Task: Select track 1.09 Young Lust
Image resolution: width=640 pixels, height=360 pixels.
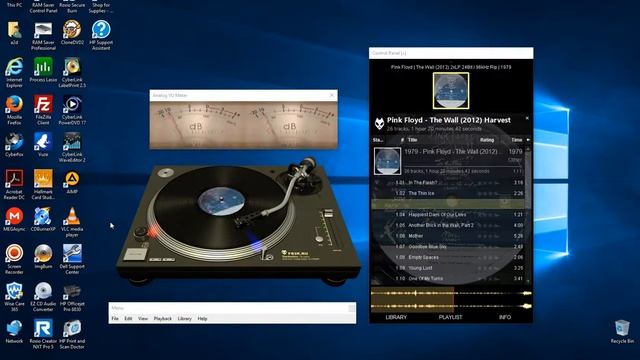Action: 449,268
